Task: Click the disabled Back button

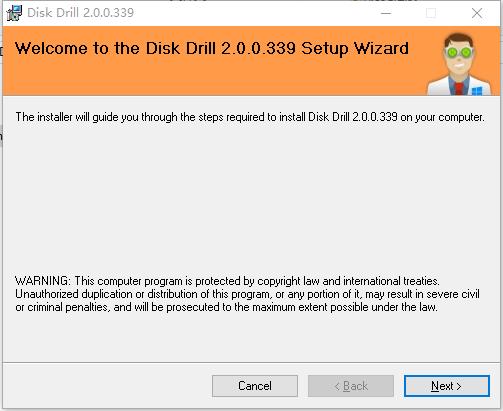Action: pyautogui.click(x=351, y=386)
